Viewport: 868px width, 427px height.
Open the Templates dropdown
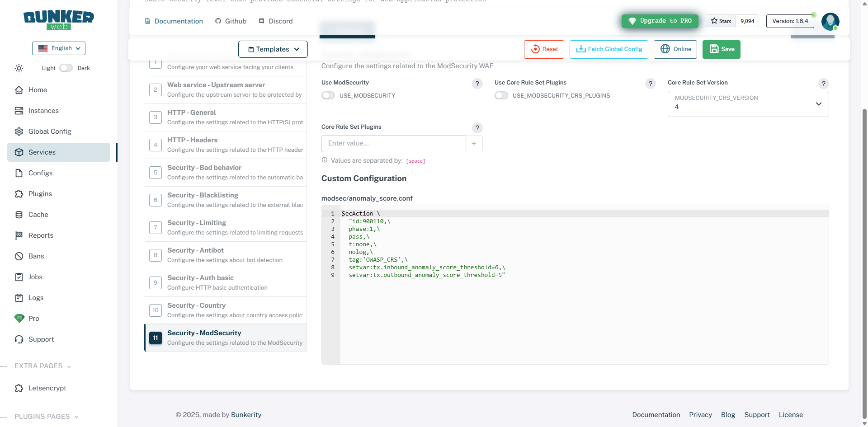[x=273, y=49]
